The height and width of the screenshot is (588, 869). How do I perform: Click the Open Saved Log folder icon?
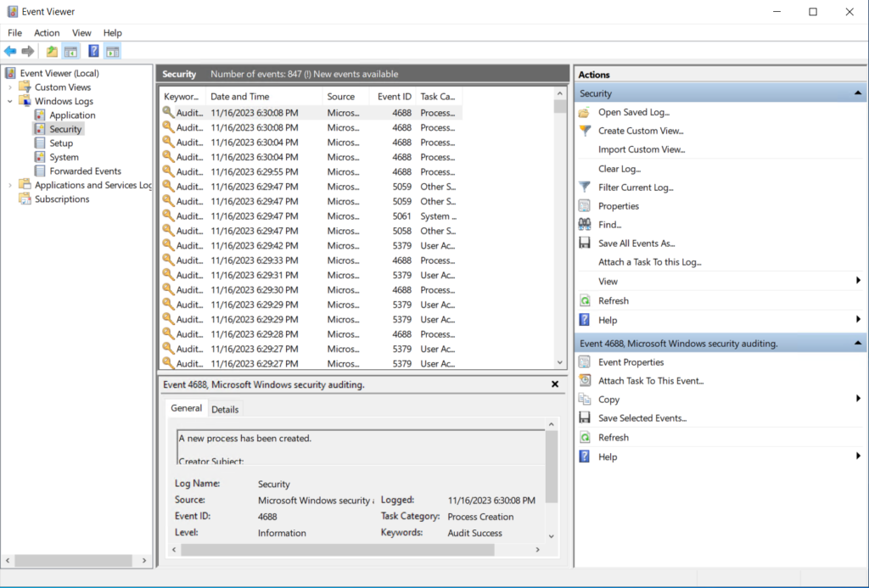[x=585, y=113]
